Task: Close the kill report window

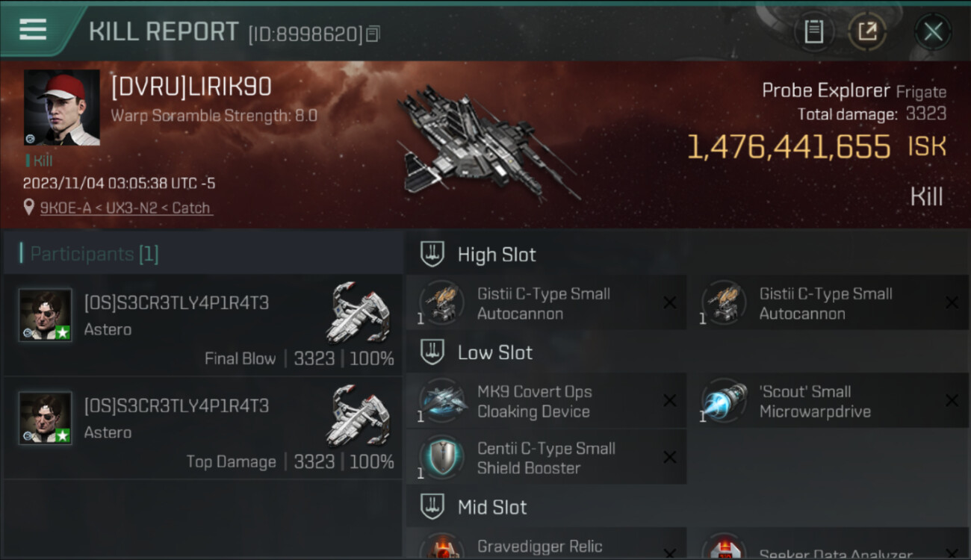Action: pyautogui.click(x=933, y=31)
